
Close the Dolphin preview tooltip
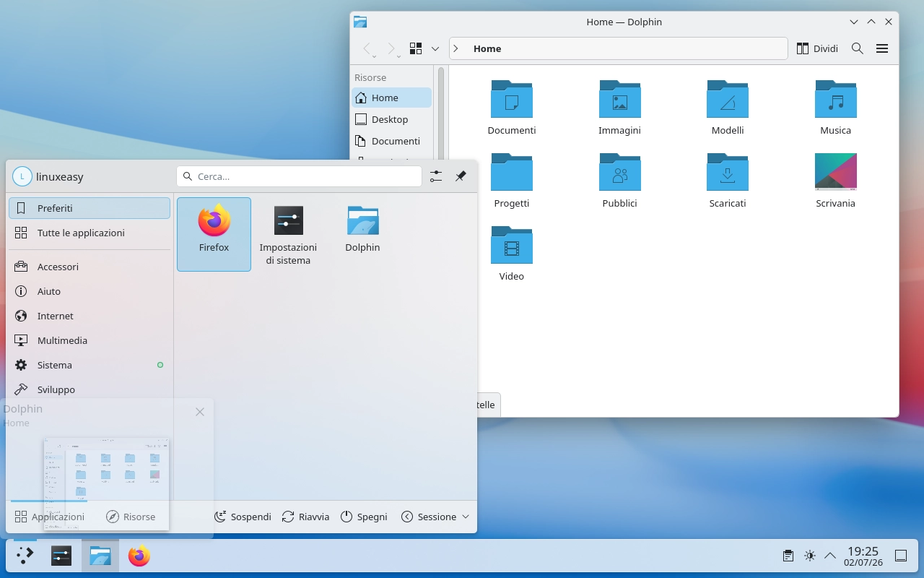click(x=200, y=412)
